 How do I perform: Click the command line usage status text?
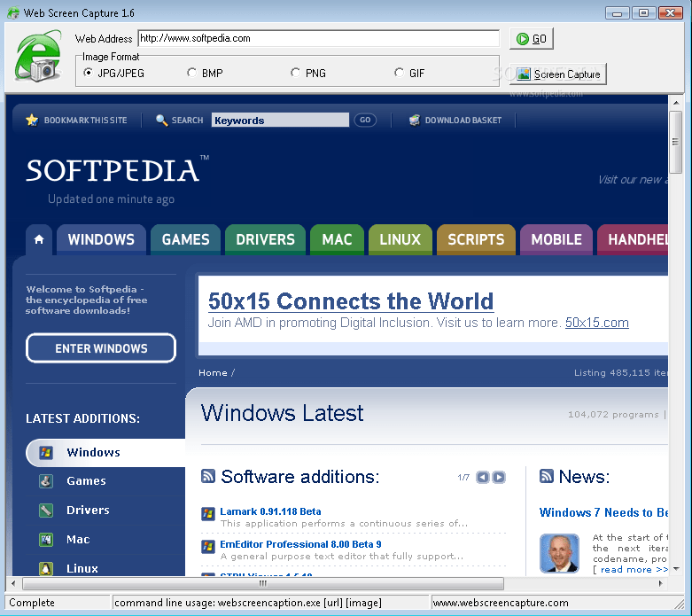pos(248,603)
